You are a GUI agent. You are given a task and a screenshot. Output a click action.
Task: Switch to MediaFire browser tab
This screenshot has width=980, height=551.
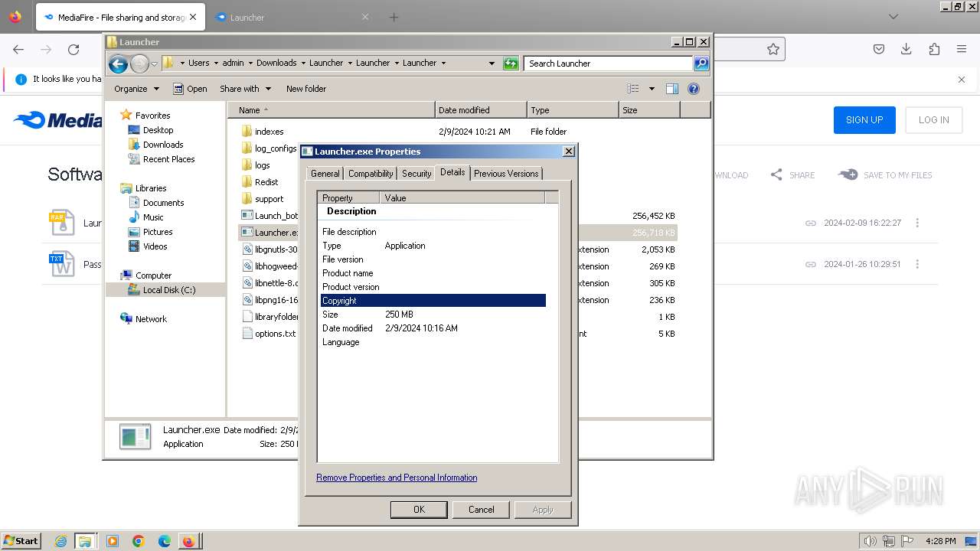point(120,17)
